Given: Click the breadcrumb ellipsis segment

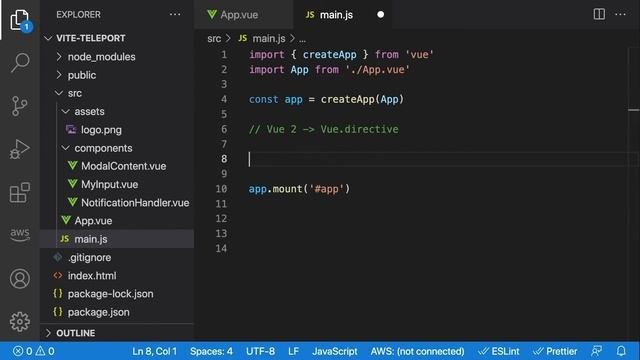Looking at the screenshot, I should tap(302, 39).
